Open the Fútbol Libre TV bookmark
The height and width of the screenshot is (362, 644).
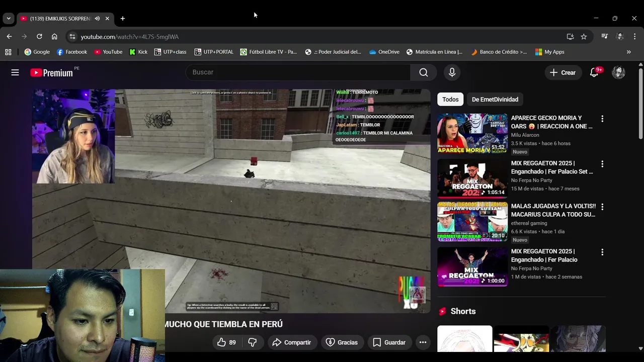[269, 52]
